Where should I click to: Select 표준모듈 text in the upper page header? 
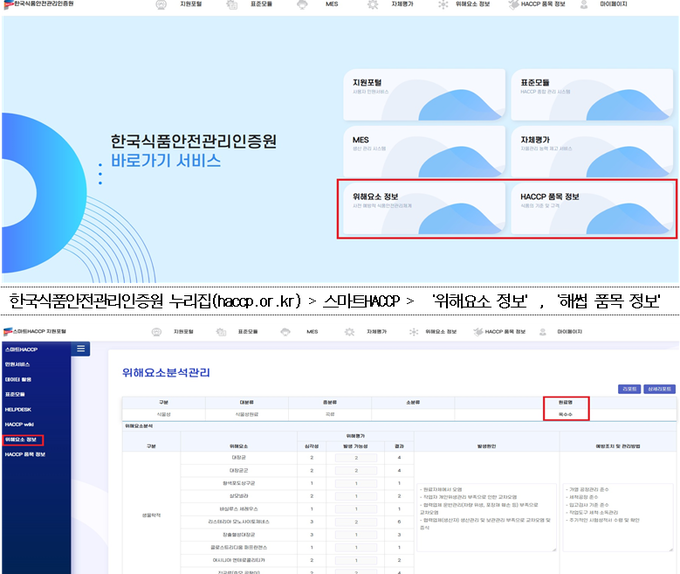coord(262,4)
